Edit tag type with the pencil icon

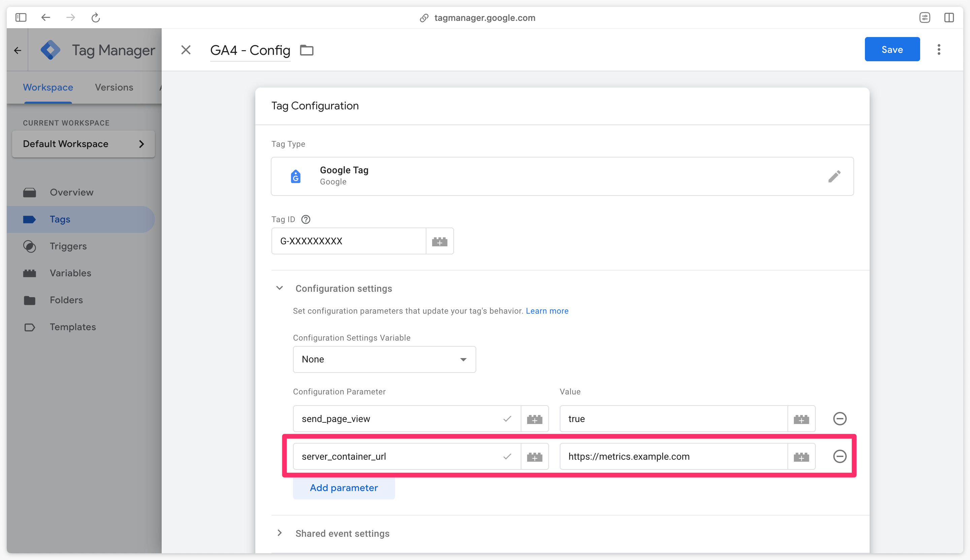tap(834, 176)
